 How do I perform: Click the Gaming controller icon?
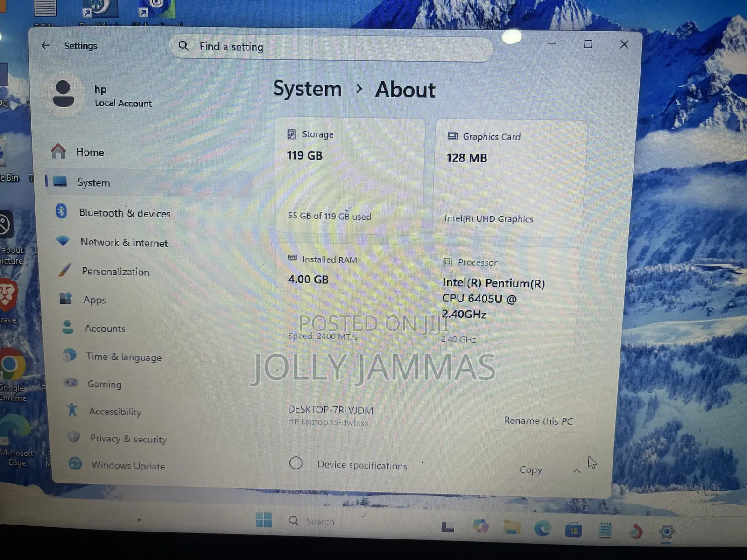tap(71, 383)
